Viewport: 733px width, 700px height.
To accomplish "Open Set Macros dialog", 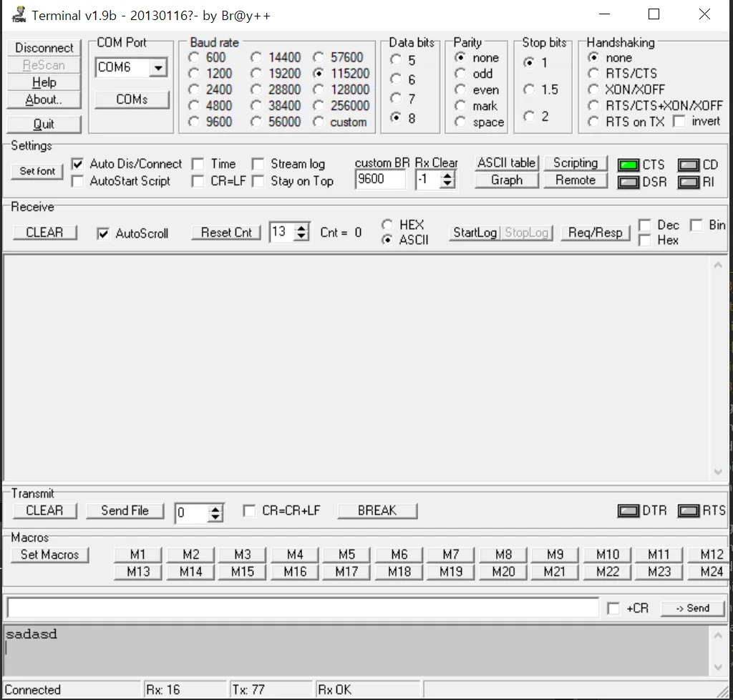I will [x=49, y=555].
